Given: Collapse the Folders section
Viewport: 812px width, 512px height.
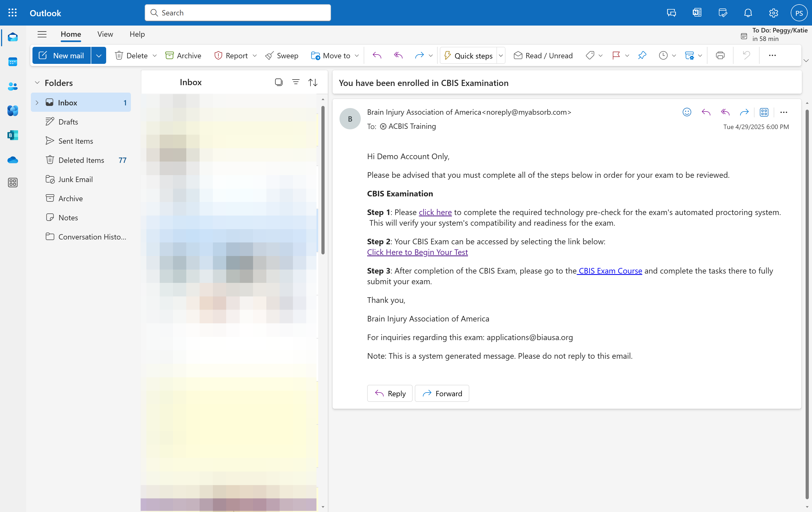Looking at the screenshot, I should point(37,83).
